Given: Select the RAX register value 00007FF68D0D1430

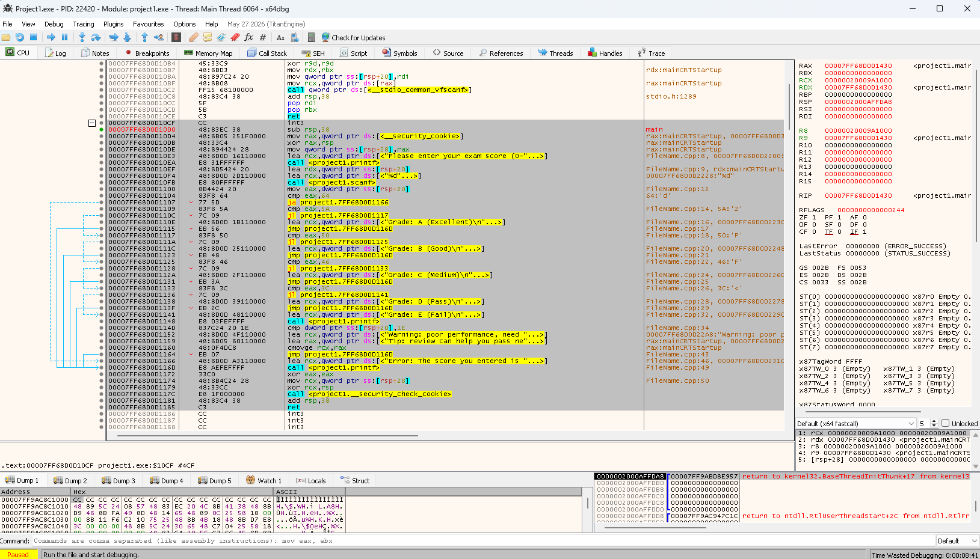Looking at the screenshot, I should point(858,66).
